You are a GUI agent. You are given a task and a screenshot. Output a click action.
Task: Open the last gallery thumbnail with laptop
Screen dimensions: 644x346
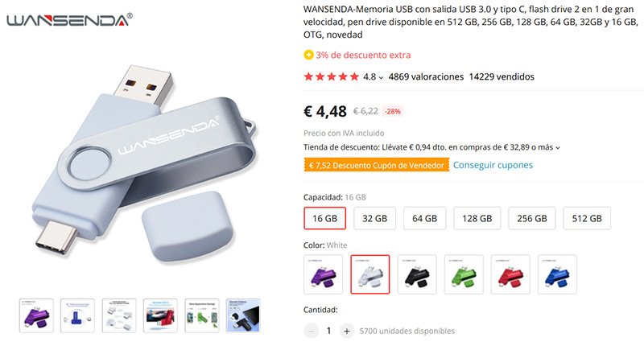pyautogui.click(x=243, y=315)
